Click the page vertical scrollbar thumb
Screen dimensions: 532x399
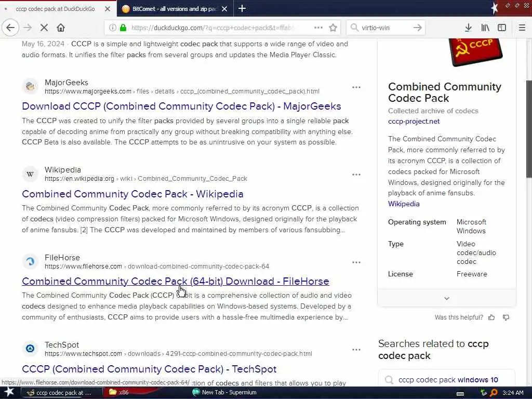pyautogui.click(x=529, y=129)
